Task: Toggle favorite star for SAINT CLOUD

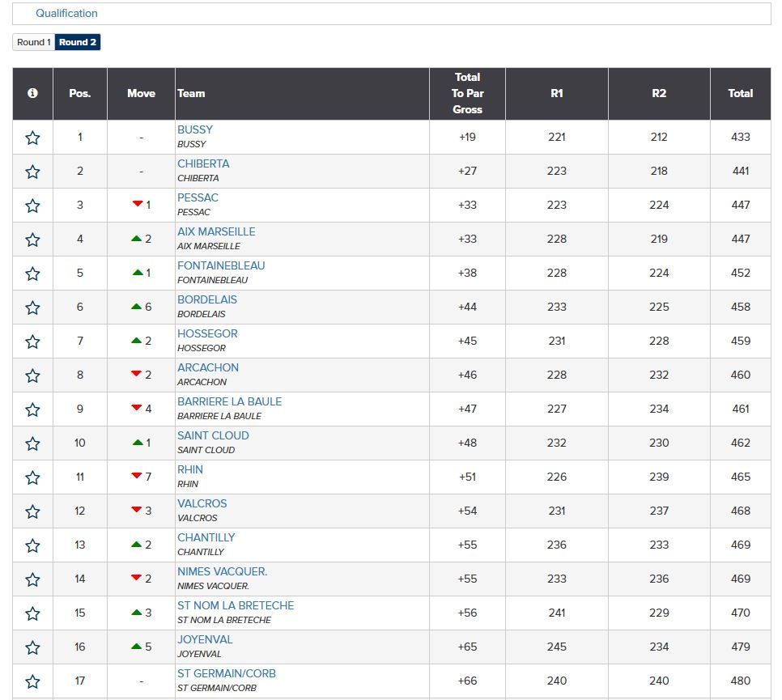Action: click(32, 443)
